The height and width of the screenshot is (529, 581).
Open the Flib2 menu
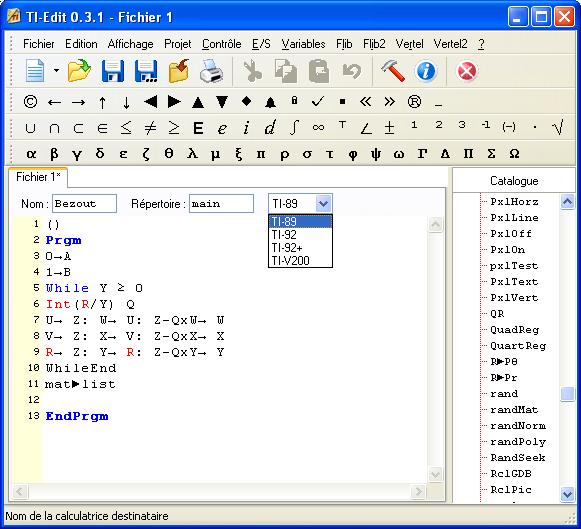[374, 44]
